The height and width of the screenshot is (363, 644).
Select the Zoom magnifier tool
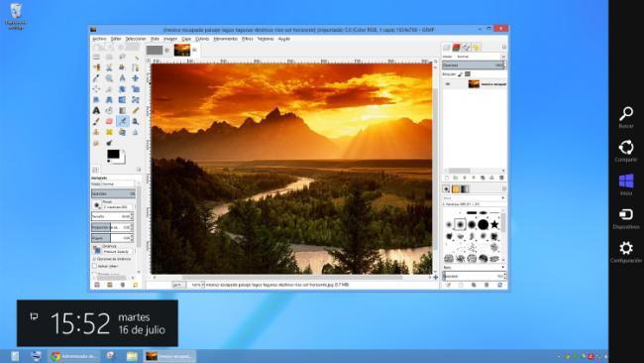(x=109, y=78)
